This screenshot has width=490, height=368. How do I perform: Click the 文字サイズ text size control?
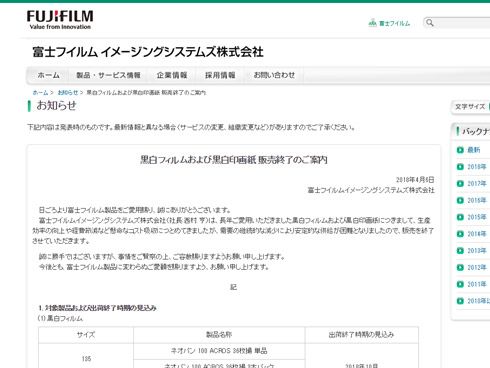tap(470, 107)
